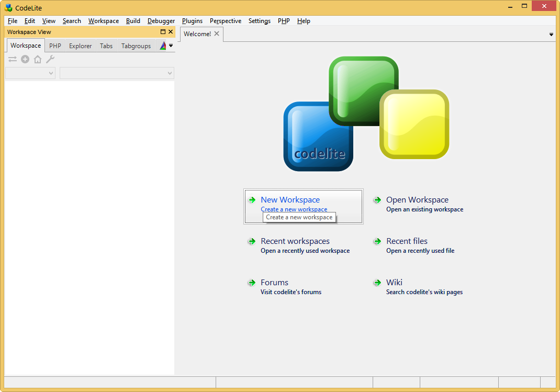Open the Debugger menu
The width and height of the screenshot is (560, 392).
click(161, 21)
